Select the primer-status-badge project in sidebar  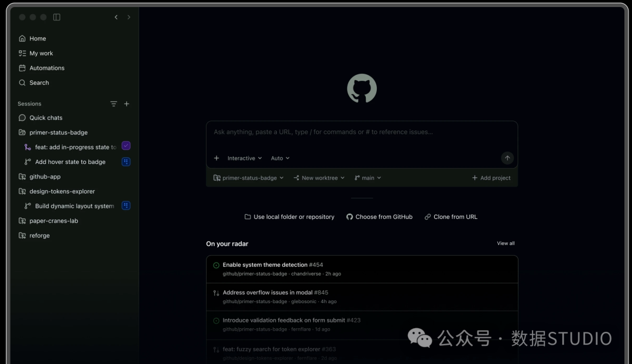[x=53, y=132]
